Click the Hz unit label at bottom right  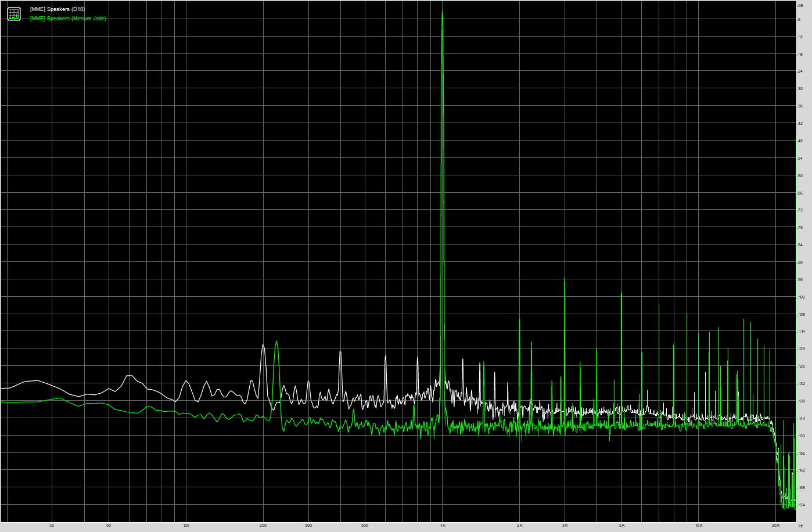click(800, 526)
